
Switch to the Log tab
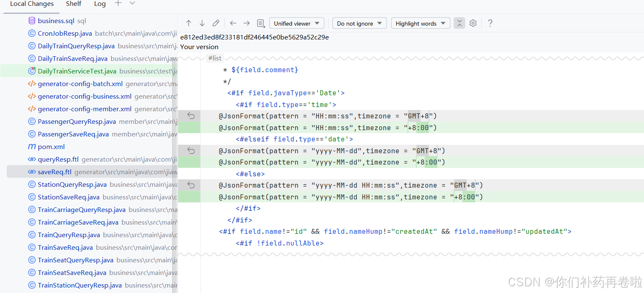coord(100,4)
